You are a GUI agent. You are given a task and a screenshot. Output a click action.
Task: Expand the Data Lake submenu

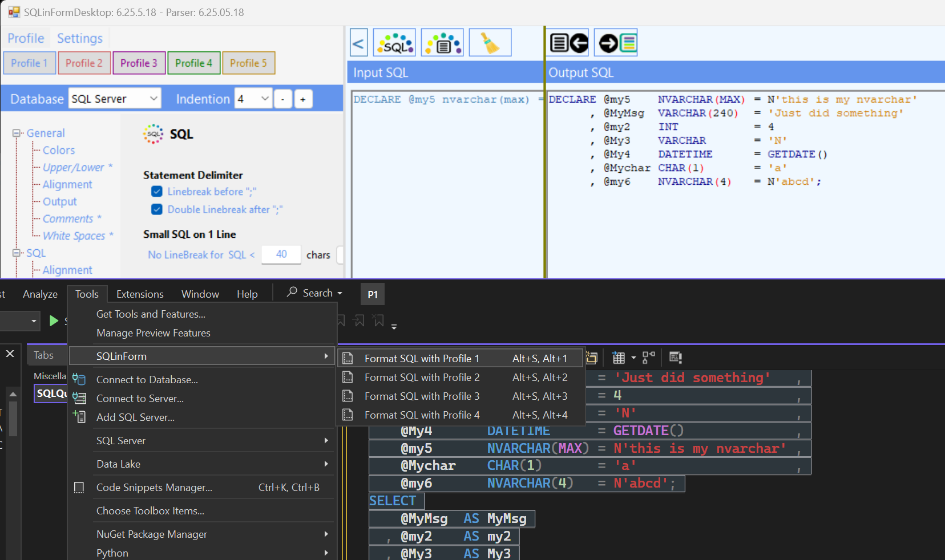click(x=326, y=464)
